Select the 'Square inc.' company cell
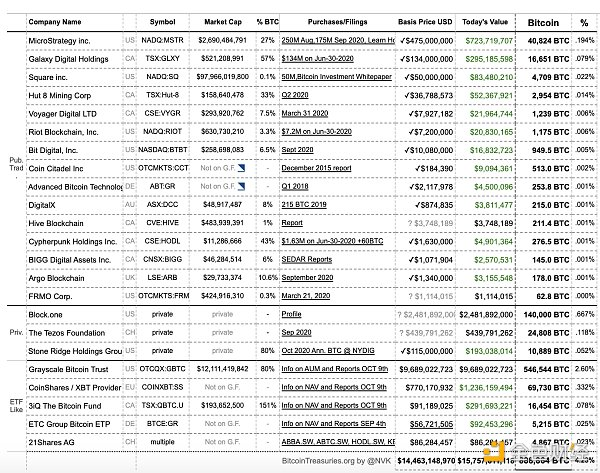 48,77
